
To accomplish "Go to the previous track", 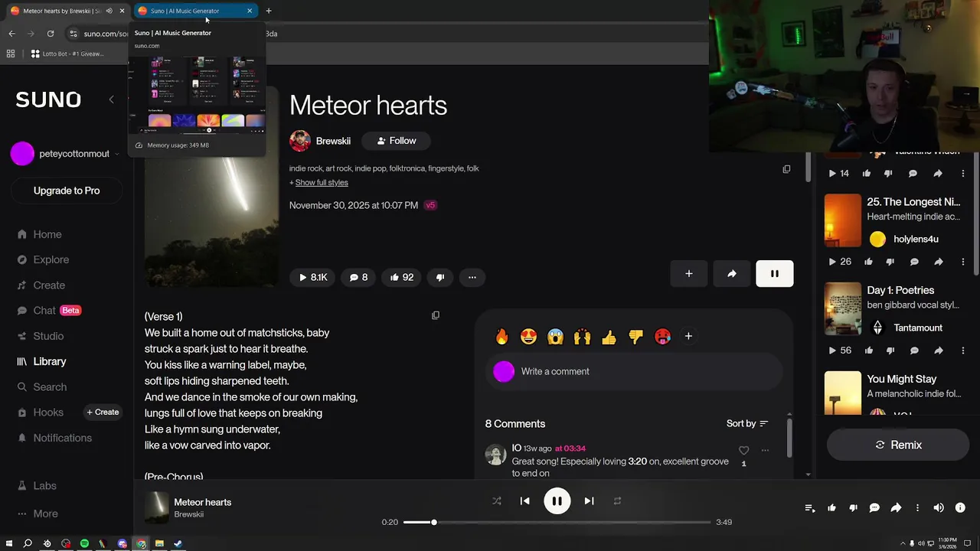I will point(524,501).
